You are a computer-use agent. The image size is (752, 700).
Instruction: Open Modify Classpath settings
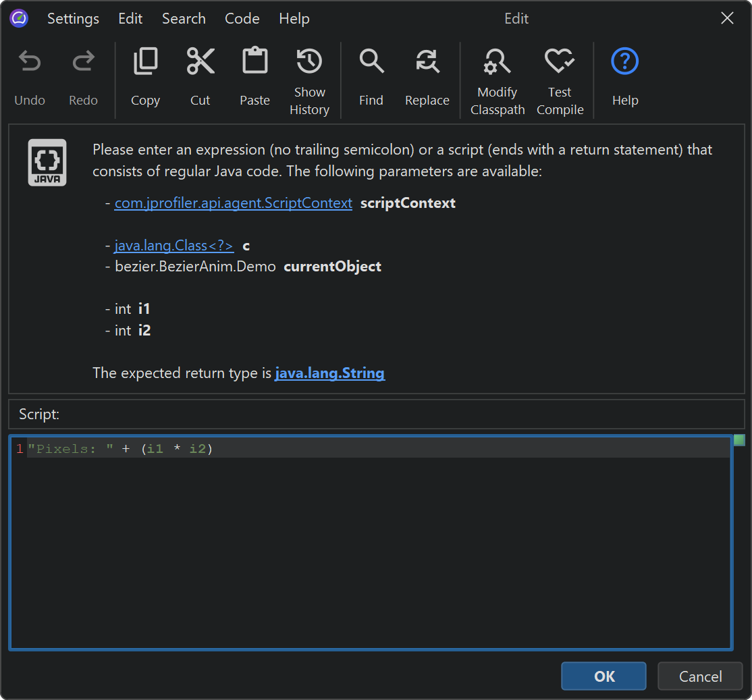(x=498, y=63)
